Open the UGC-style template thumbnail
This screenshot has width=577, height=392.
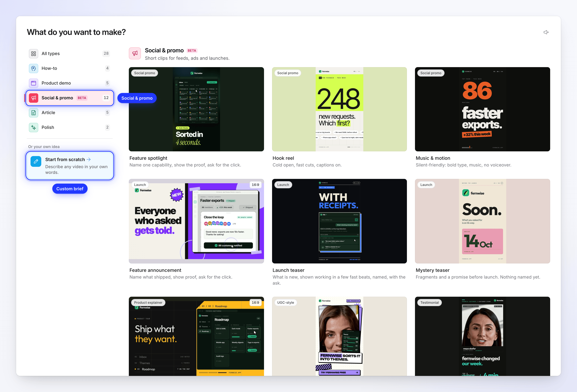pyautogui.click(x=339, y=336)
